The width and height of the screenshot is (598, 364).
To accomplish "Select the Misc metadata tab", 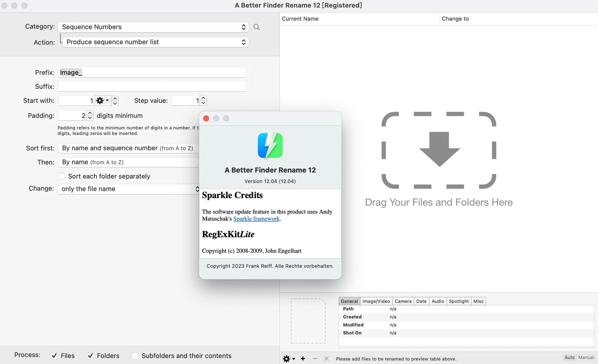I will [x=478, y=301].
